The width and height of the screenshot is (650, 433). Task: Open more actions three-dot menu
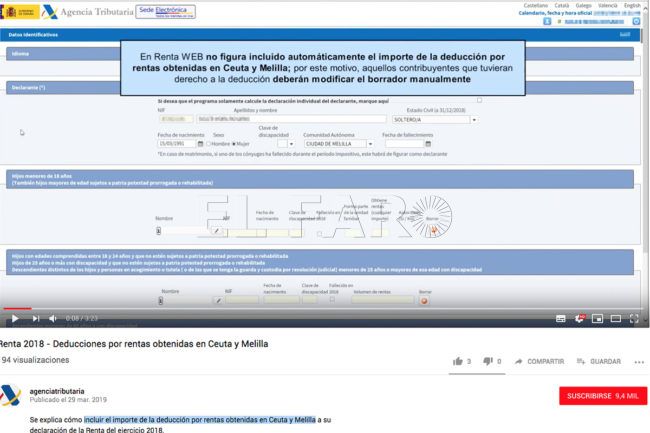click(x=639, y=362)
